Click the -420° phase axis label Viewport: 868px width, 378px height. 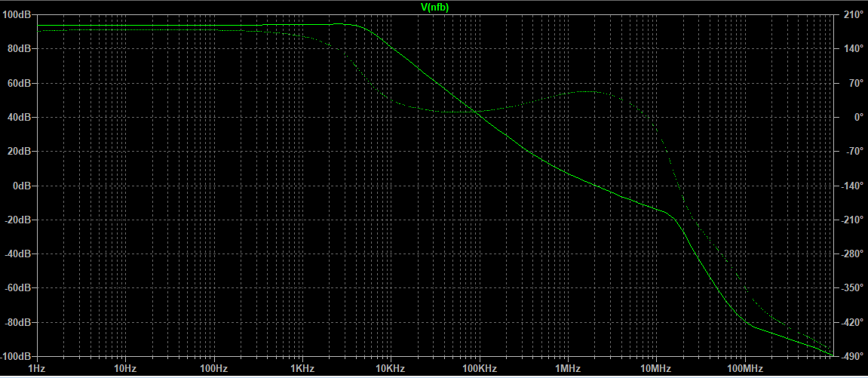[x=851, y=322]
